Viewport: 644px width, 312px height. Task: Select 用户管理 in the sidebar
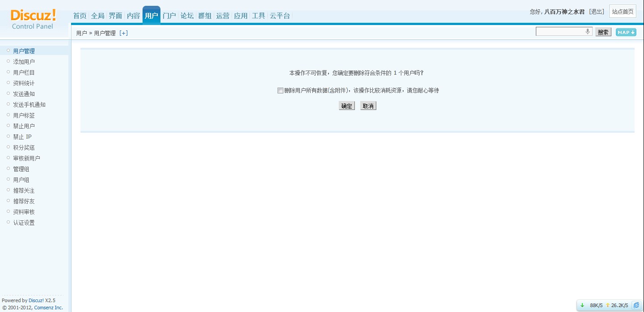(24, 51)
